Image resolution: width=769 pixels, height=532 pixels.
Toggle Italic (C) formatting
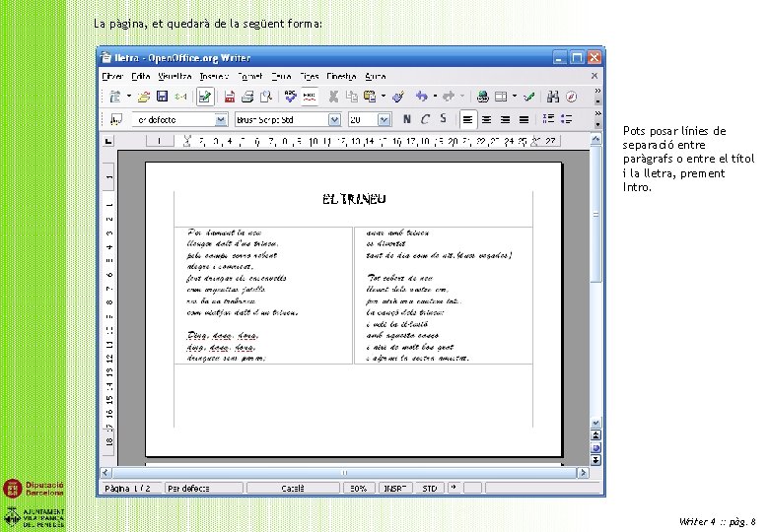click(x=425, y=119)
